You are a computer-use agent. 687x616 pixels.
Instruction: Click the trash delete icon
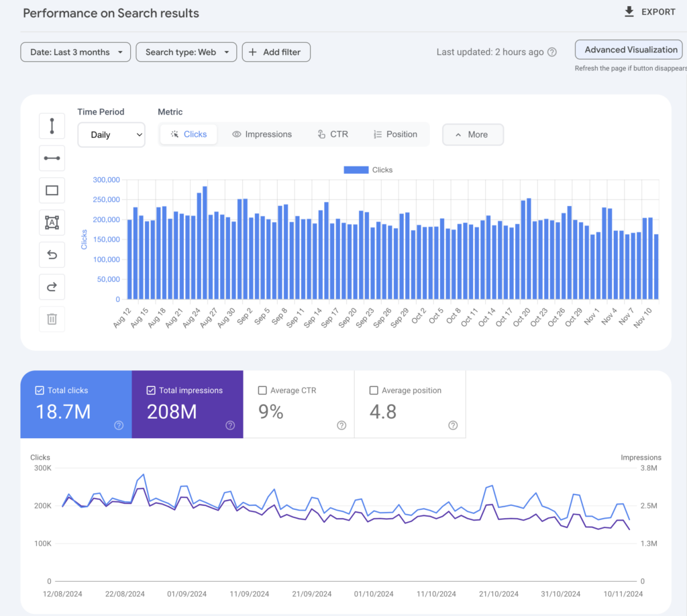click(x=52, y=319)
